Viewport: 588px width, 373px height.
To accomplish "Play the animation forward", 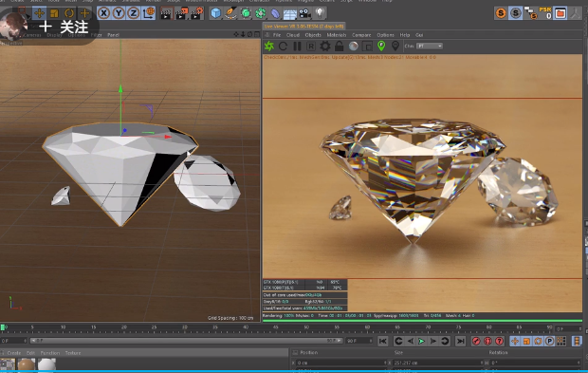I will [x=422, y=341].
